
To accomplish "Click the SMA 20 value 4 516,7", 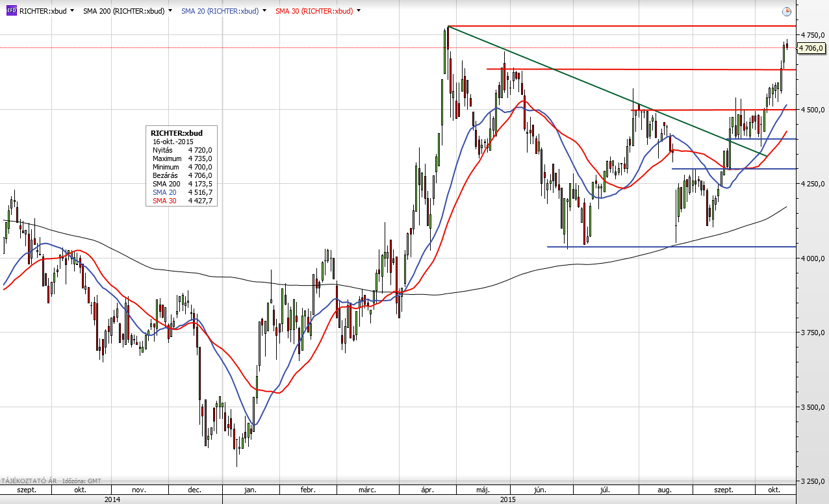I will click(x=200, y=192).
